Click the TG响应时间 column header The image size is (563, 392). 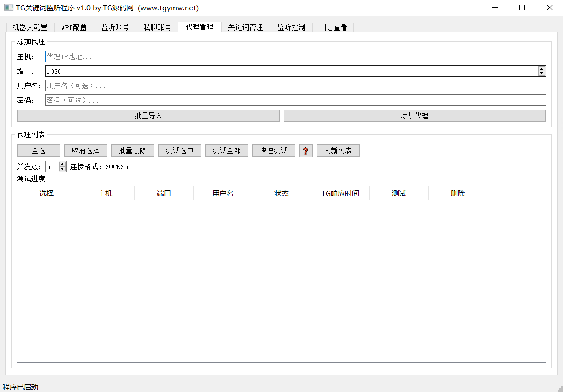(340, 193)
